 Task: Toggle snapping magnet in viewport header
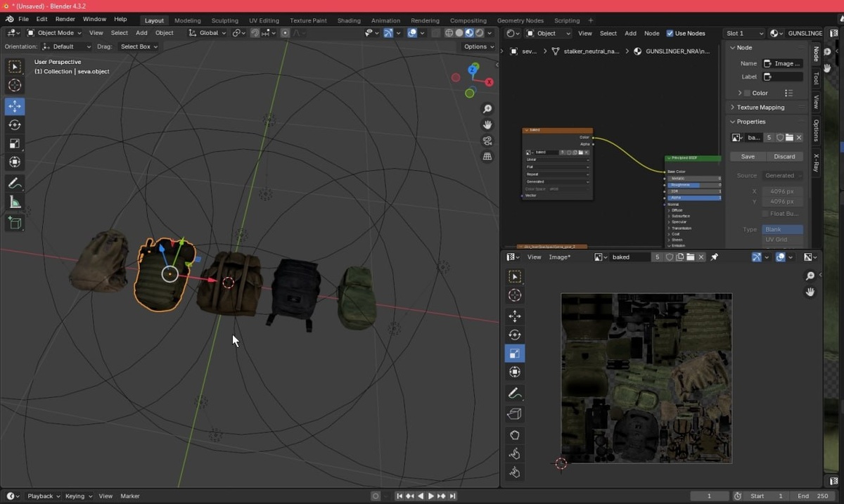(x=255, y=33)
